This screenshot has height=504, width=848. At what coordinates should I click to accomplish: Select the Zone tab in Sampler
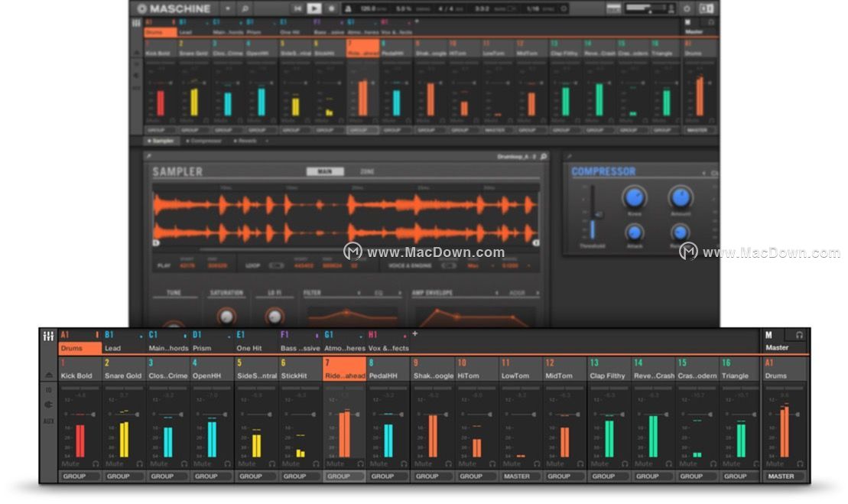[367, 171]
